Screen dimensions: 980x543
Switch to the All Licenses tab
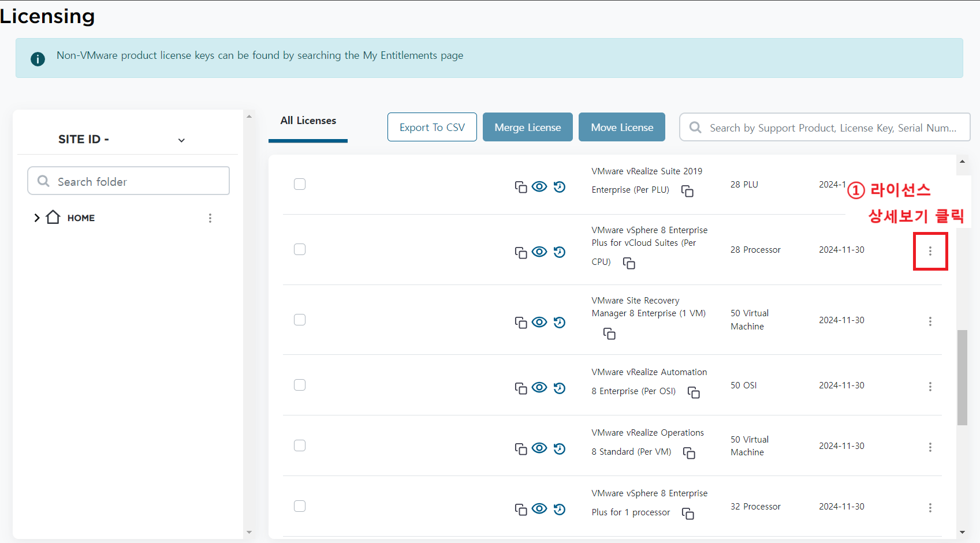pyautogui.click(x=308, y=121)
